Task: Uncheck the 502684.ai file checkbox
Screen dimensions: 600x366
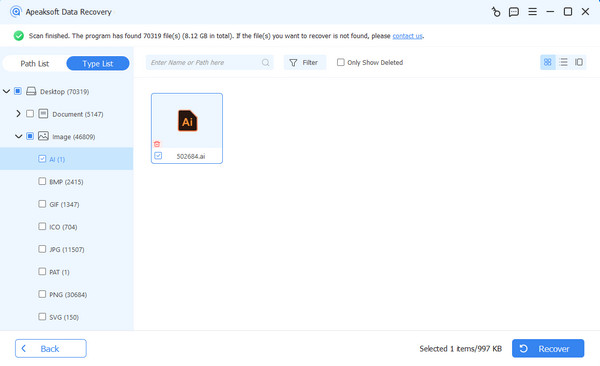Action: 158,156
